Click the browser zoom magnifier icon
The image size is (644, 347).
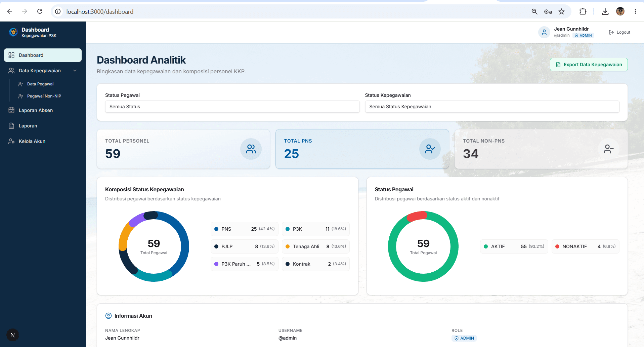coord(534,11)
